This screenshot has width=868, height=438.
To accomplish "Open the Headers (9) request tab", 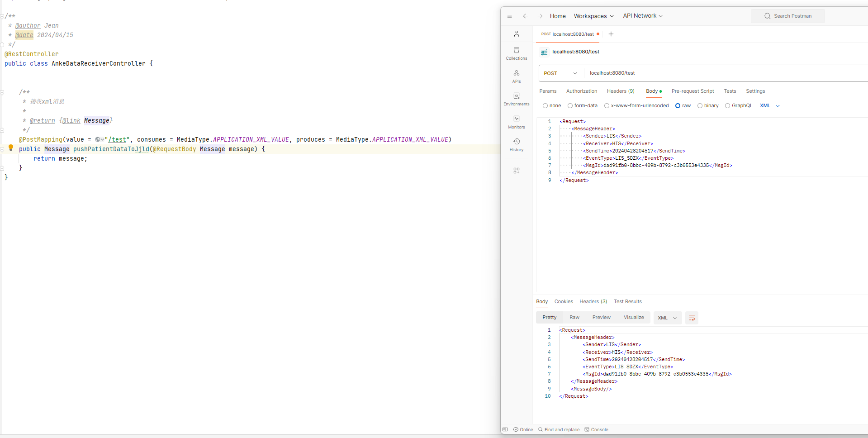I will click(621, 91).
